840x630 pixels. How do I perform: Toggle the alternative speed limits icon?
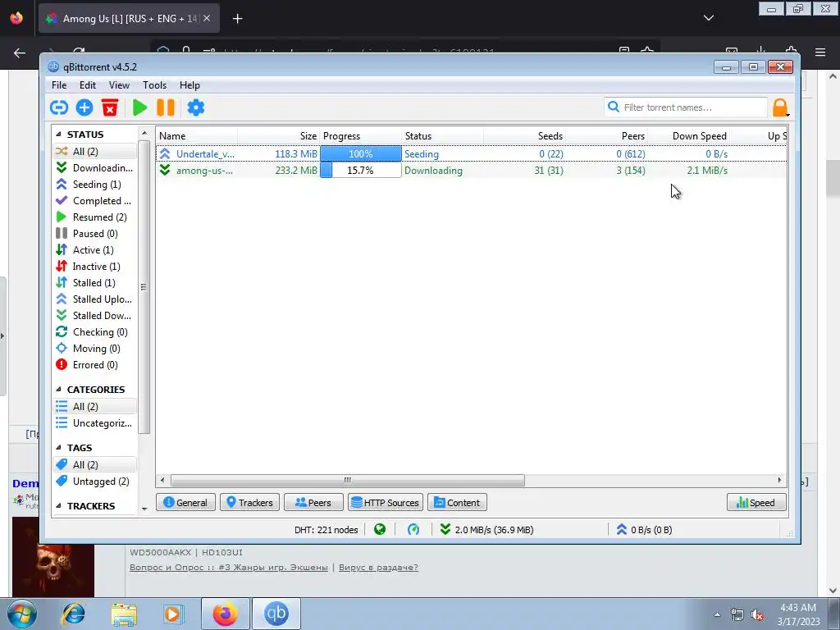(x=413, y=530)
